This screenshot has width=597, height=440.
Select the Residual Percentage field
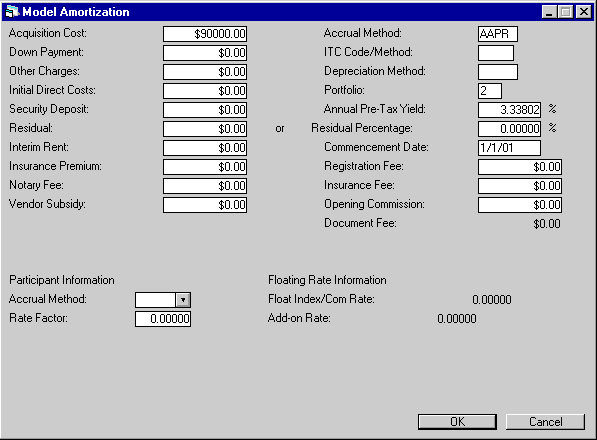[509, 129]
